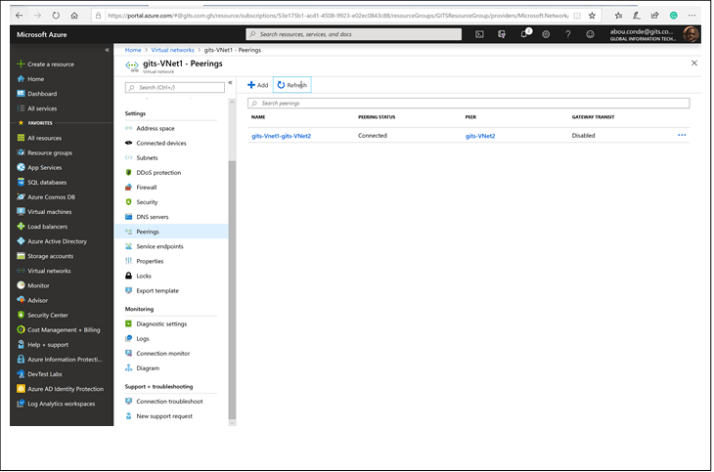Collapse the left Azure navigation sidebar
Viewport: 714px width, 472px height.
pos(107,49)
